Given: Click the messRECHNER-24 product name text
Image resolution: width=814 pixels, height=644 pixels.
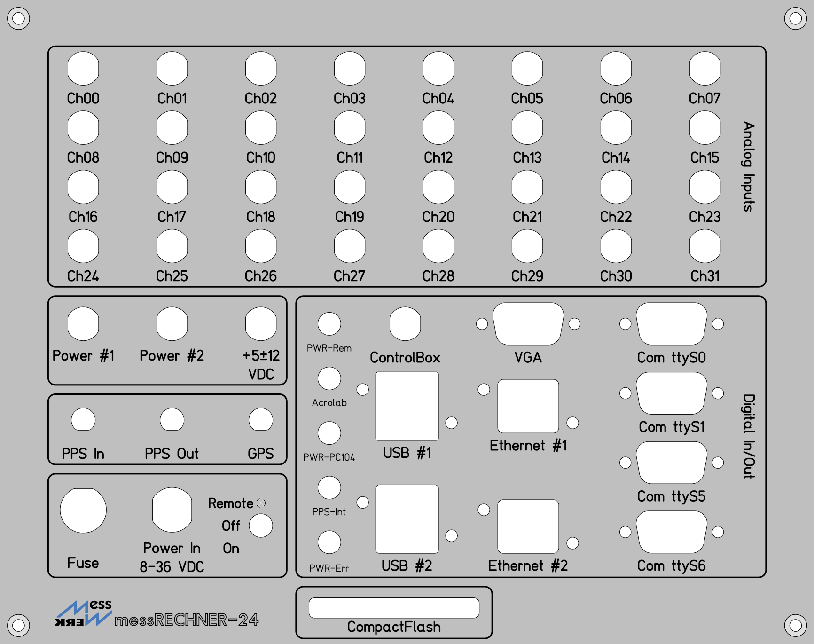Looking at the screenshot, I should coord(187,620).
